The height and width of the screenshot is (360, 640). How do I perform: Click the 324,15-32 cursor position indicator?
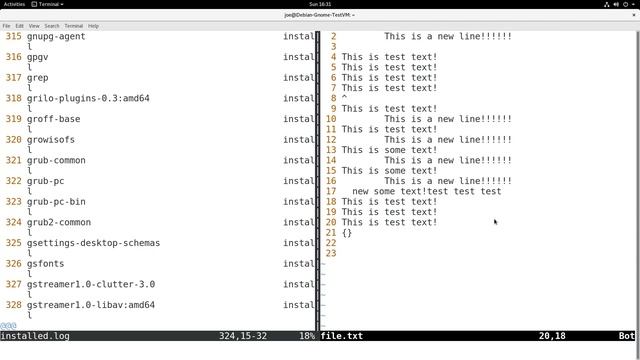tap(243, 336)
